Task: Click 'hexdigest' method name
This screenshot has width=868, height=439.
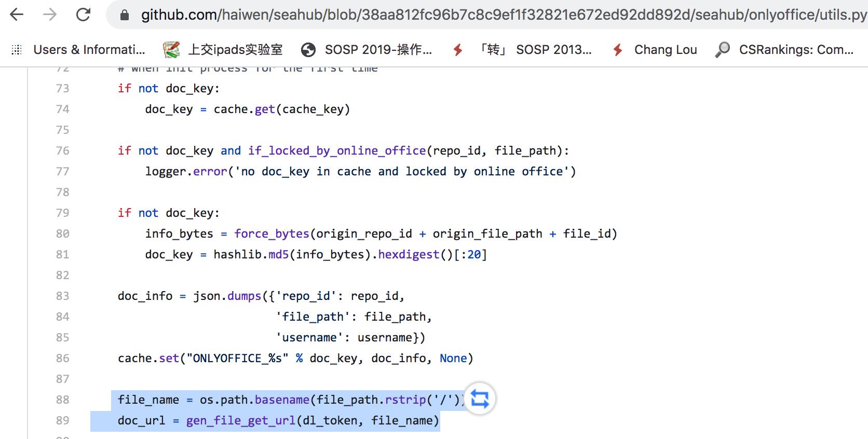Action: point(409,255)
